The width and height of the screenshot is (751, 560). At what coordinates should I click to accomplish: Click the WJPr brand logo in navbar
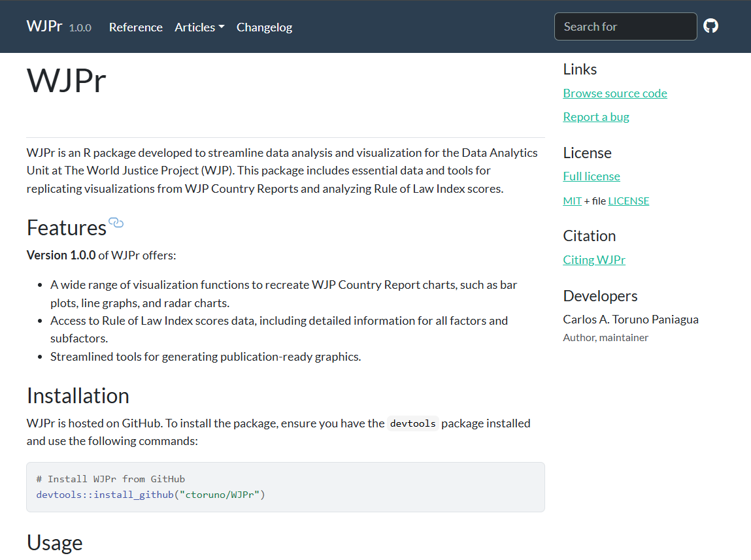(44, 26)
